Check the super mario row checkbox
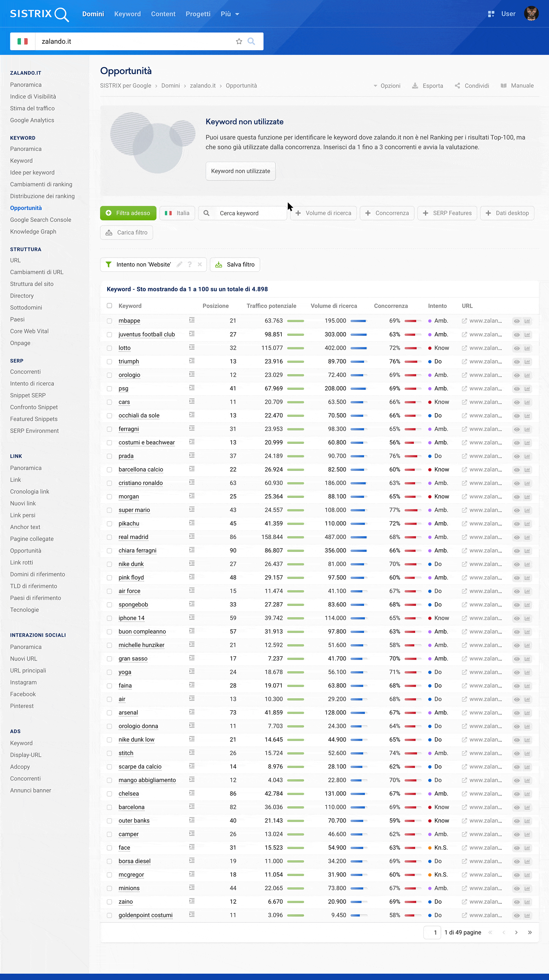The height and width of the screenshot is (980, 549). [109, 510]
